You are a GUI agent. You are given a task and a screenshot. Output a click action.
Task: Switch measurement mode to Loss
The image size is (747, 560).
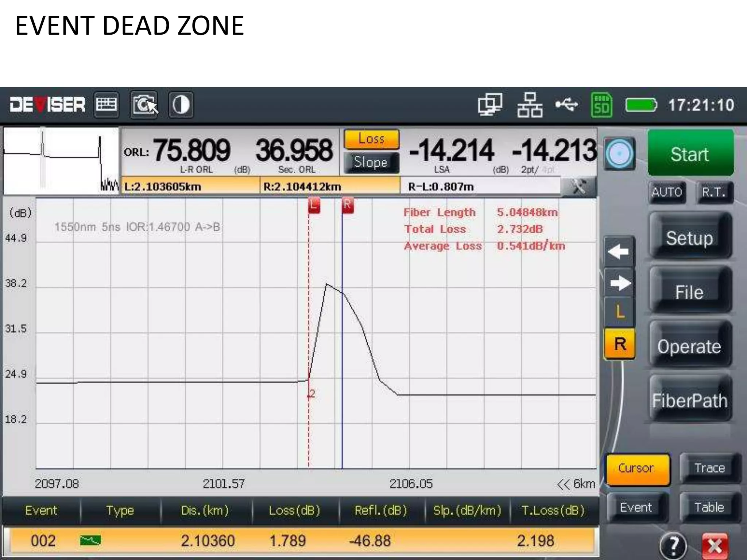pyautogui.click(x=371, y=139)
